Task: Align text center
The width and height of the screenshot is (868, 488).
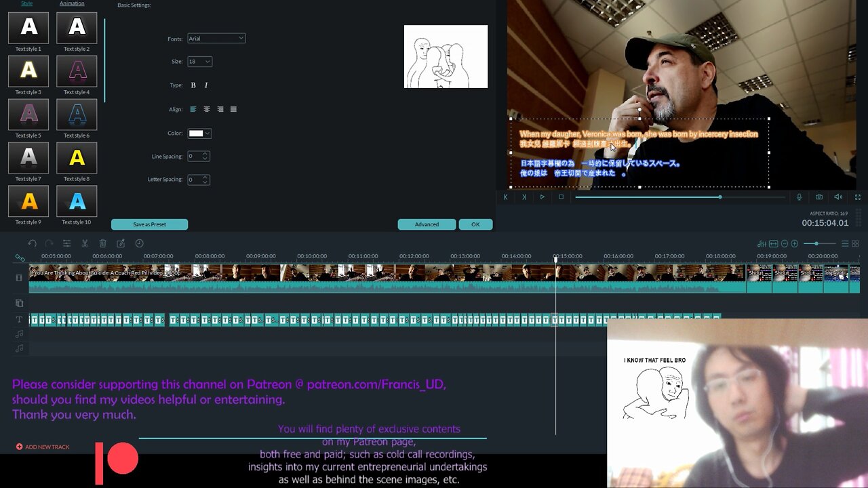Action: [207, 109]
